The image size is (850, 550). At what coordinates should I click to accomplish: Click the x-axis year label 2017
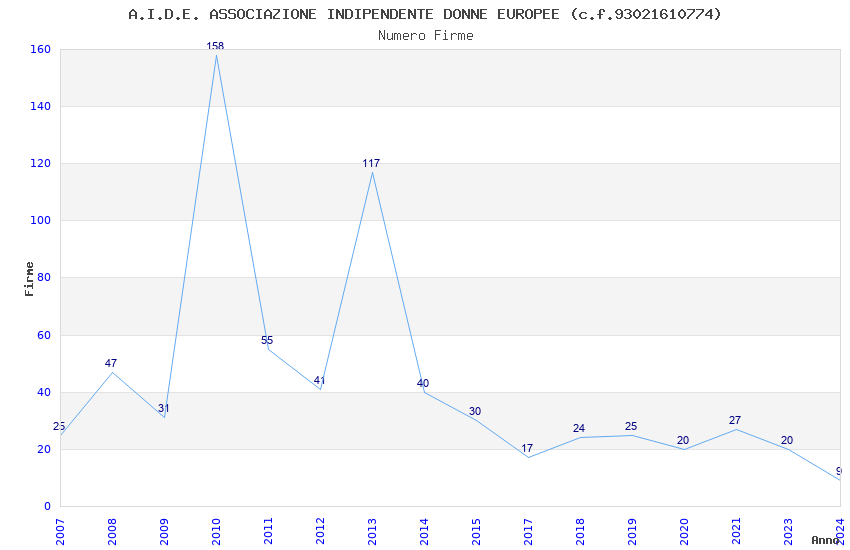click(529, 532)
